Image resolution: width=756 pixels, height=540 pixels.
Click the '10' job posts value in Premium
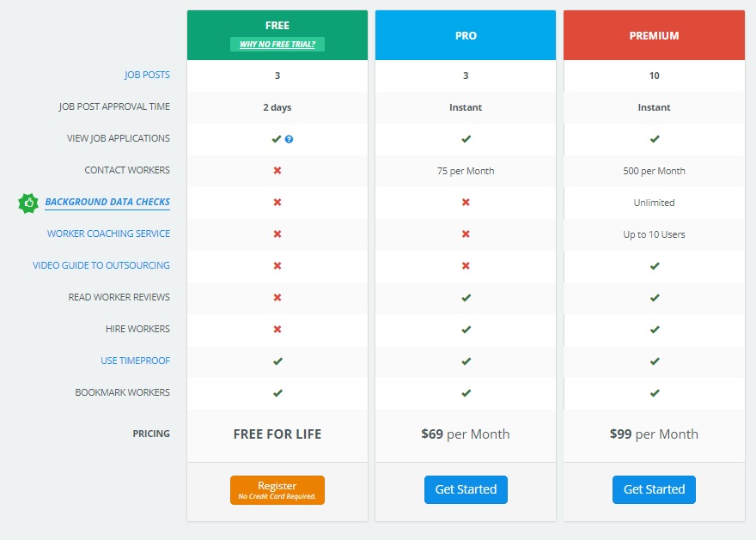(x=655, y=76)
